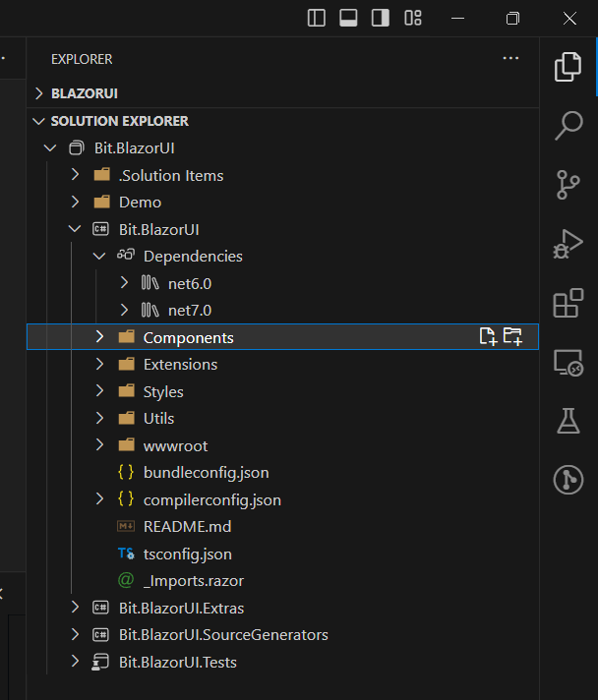Expand the net6.0 dependency

124,282
